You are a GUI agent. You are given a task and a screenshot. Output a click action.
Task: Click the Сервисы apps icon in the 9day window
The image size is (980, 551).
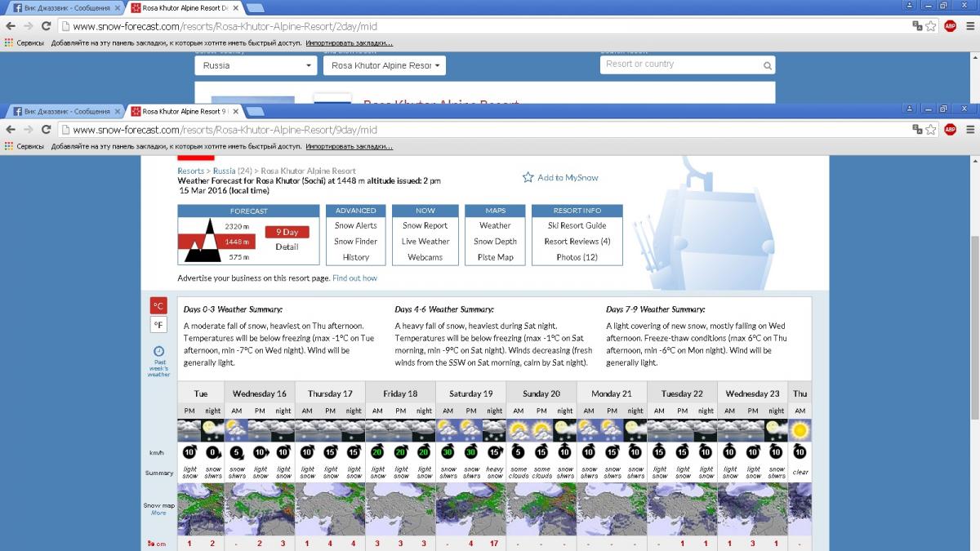click(9, 147)
